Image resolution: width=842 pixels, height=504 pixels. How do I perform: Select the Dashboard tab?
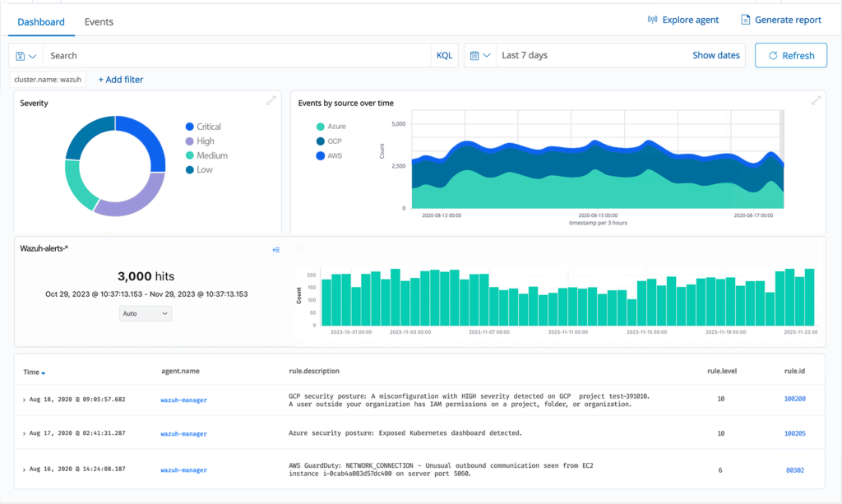pyautogui.click(x=41, y=22)
